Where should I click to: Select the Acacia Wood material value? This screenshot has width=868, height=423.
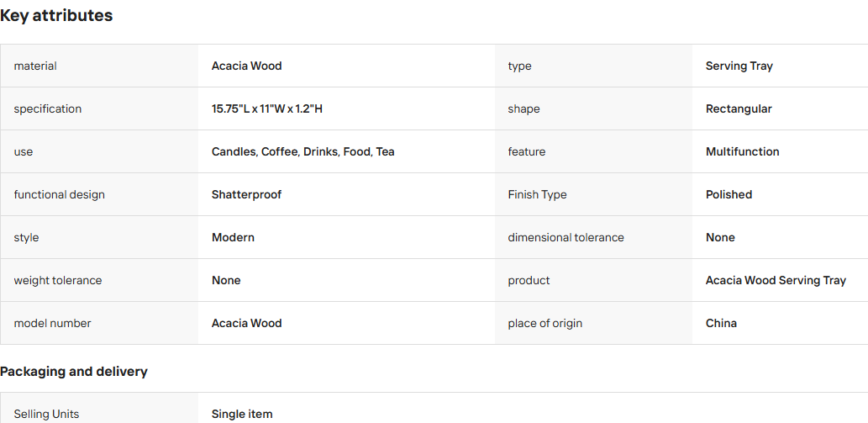246,66
